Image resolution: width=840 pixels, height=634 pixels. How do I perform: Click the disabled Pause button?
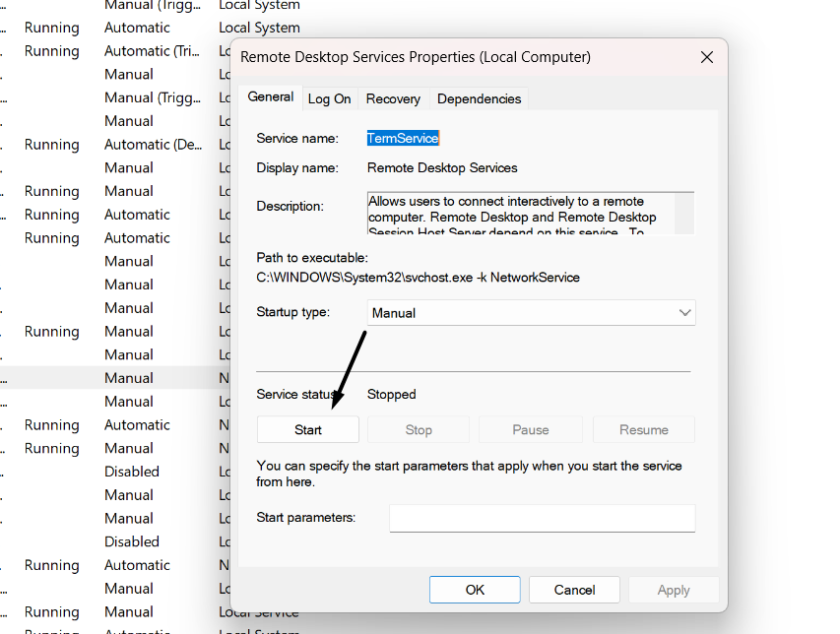531,429
